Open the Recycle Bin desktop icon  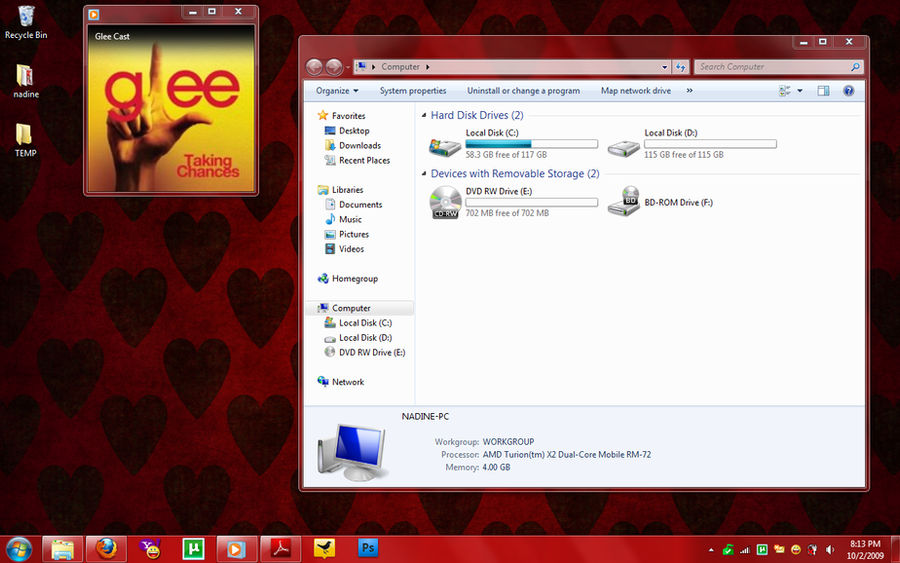tap(26, 23)
